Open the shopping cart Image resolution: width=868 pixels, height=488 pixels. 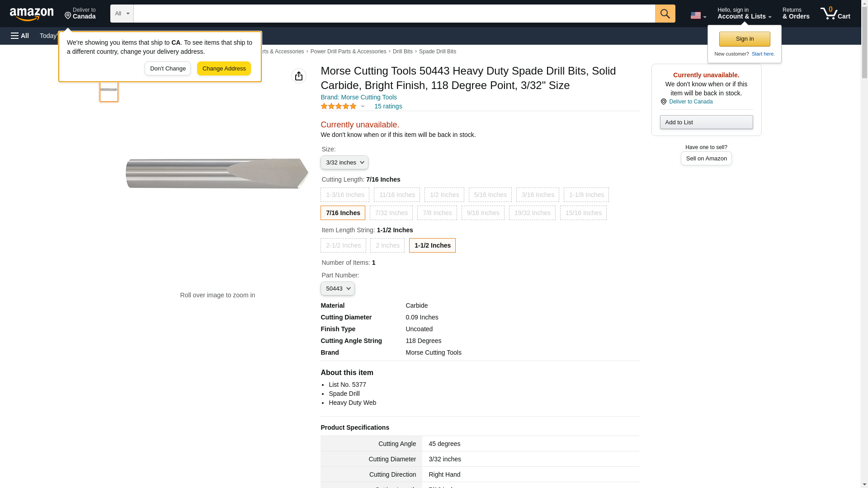coord(835,14)
